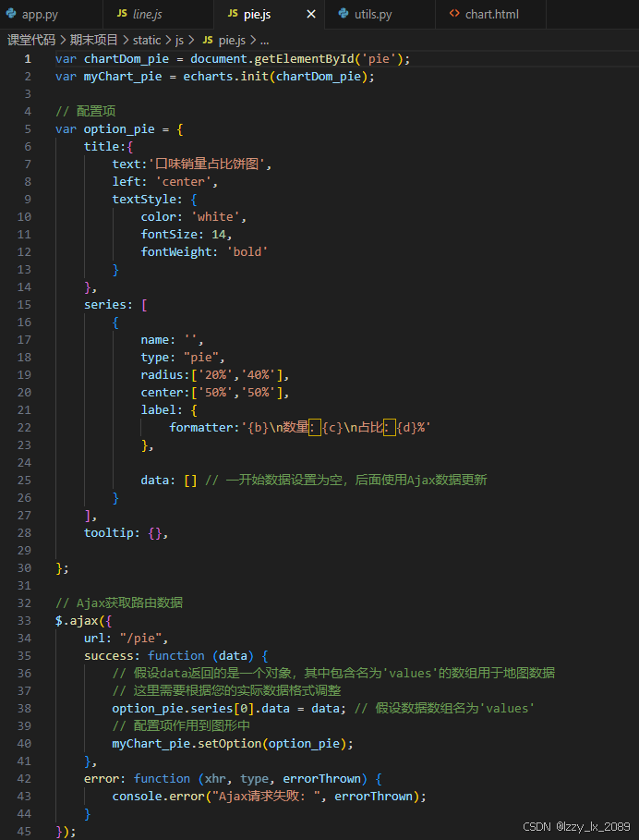The width and height of the screenshot is (639, 840).
Task: Click the series: [ line
Action: click(115, 304)
